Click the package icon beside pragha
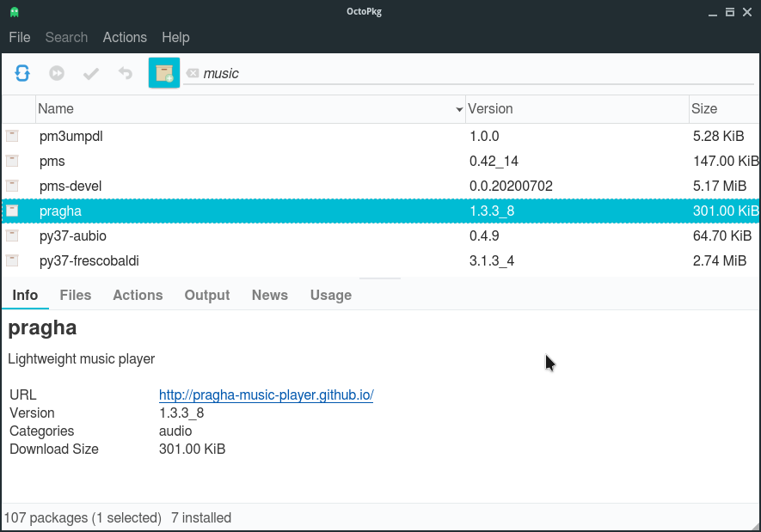 [12, 211]
